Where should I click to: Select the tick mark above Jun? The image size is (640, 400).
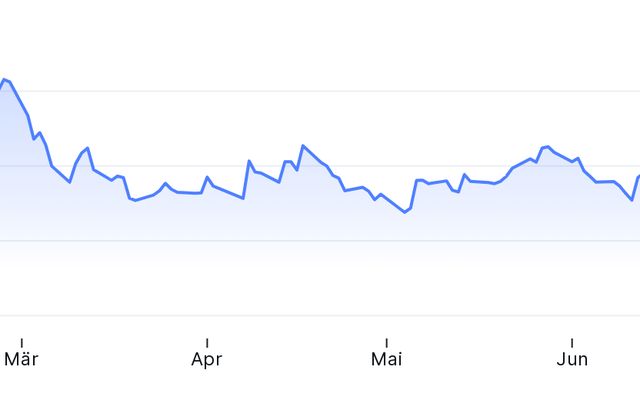[x=572, y=343]
